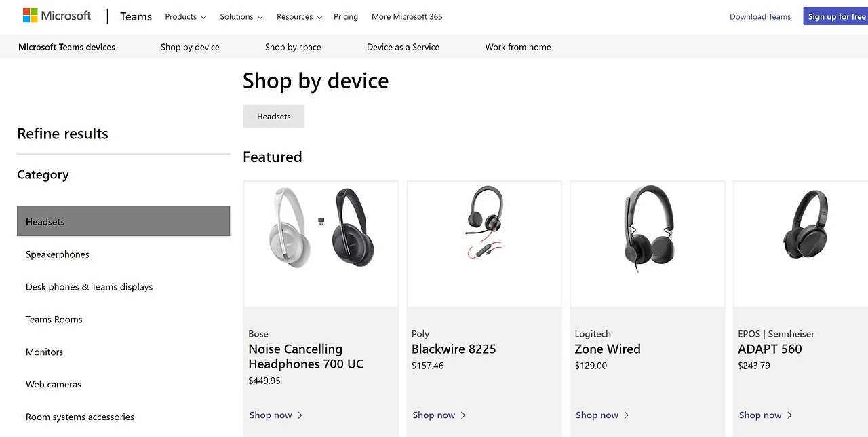Click the arrow beside Bose Shop now
The width and height of the screenshot is (868, 437).
300,415
